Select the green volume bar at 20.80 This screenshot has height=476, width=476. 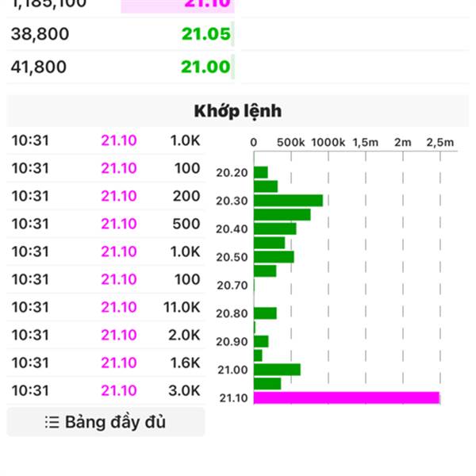point(265,313)
